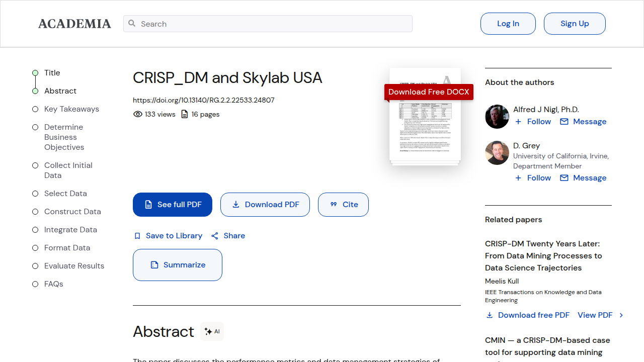Click Message text next to Alfred J Nigl
644x362 pixels.
point(590,122)
